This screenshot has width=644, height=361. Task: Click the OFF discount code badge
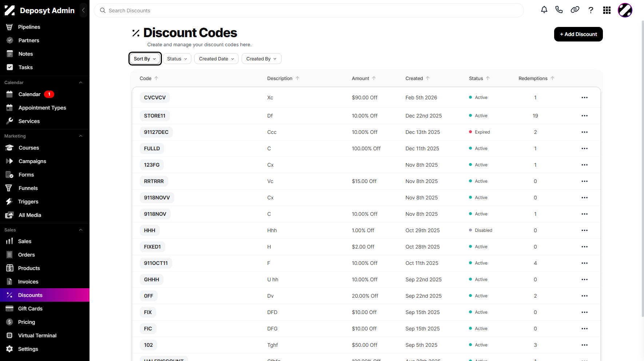[x=148, y=296]
